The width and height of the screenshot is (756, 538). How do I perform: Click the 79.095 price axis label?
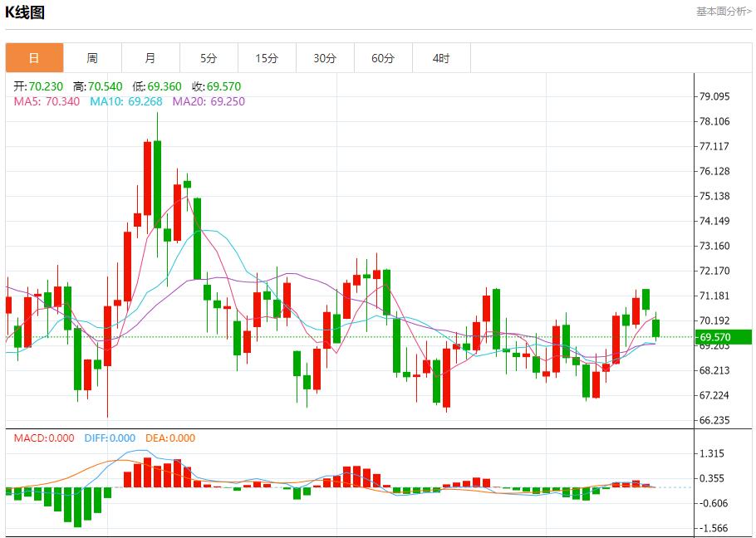[x=714, y=96]
